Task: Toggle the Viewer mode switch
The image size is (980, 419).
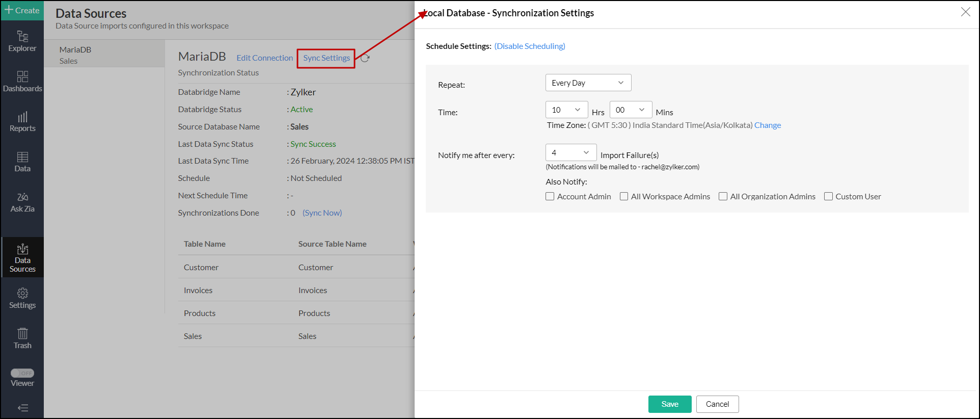Action: [22, 373]
